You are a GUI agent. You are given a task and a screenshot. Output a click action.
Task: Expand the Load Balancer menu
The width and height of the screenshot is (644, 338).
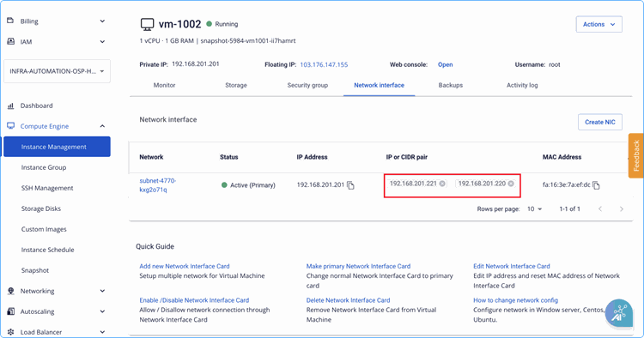point(102,332)
